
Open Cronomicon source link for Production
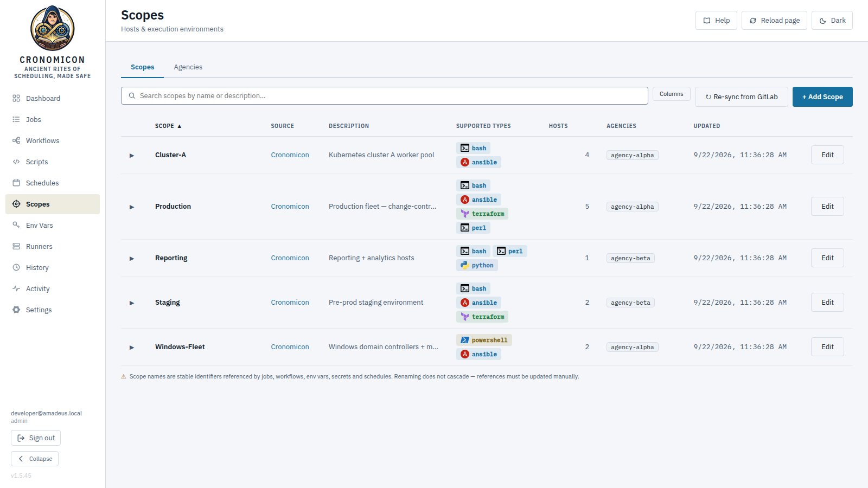(290, 207)
